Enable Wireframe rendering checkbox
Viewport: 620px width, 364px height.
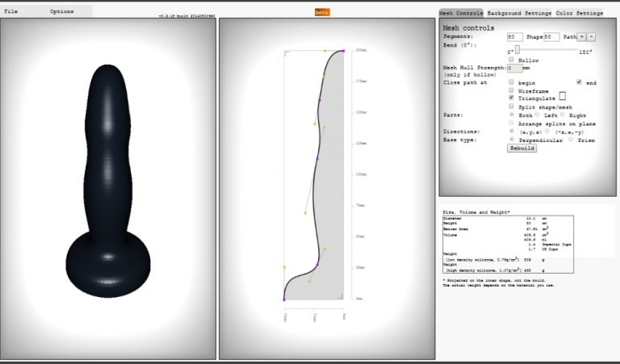tap(511, 90)
